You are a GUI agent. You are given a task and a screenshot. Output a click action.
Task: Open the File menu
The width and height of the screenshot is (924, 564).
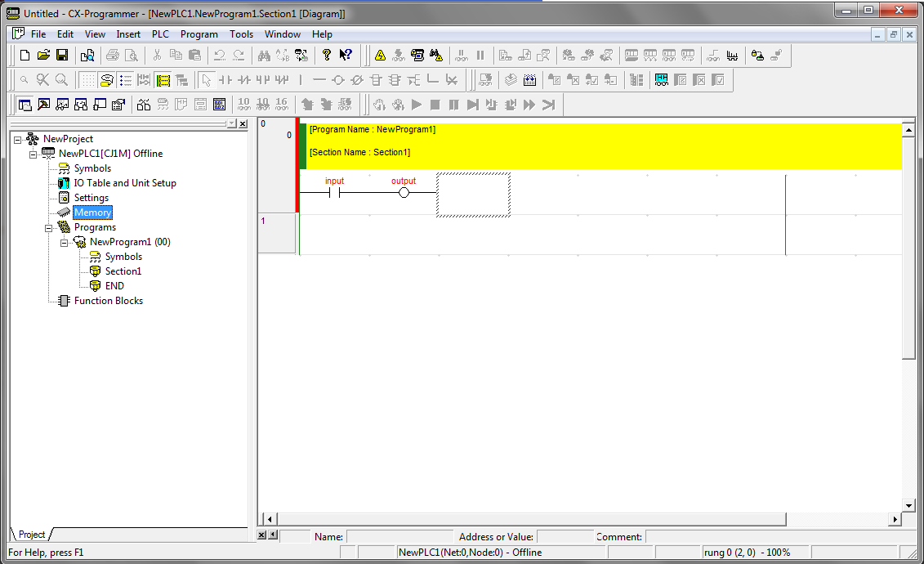(x=38, y=34)
